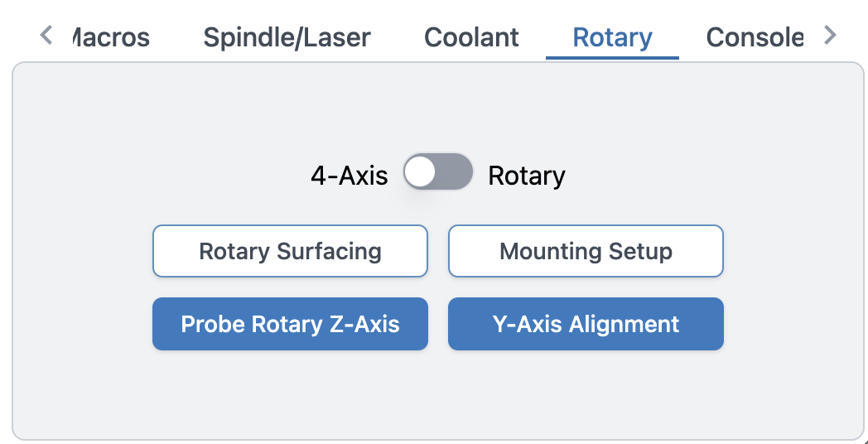Launch the Y-Axis Alignment wizard
This screenshot has width=868, height=444.
pos(586,324)
